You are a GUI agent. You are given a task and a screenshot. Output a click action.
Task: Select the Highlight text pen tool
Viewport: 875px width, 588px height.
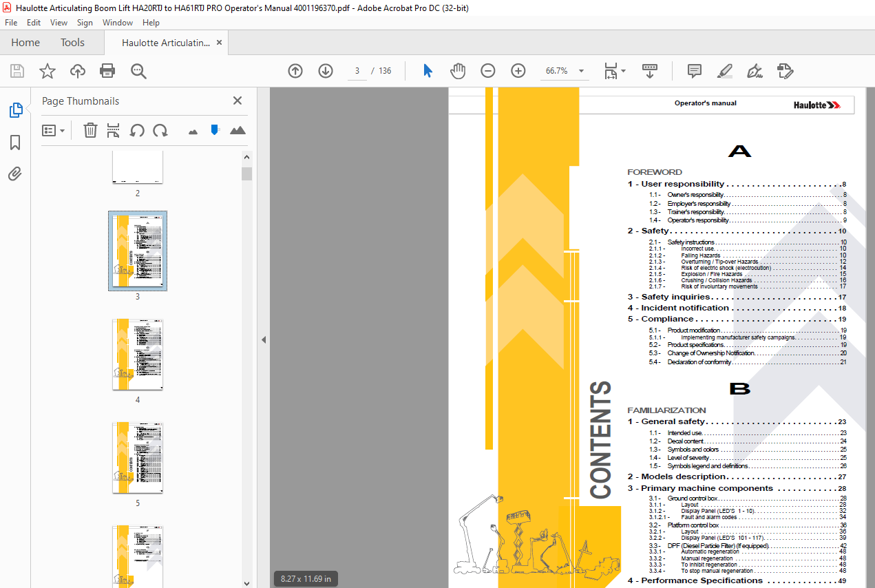[x=724, y=71]
